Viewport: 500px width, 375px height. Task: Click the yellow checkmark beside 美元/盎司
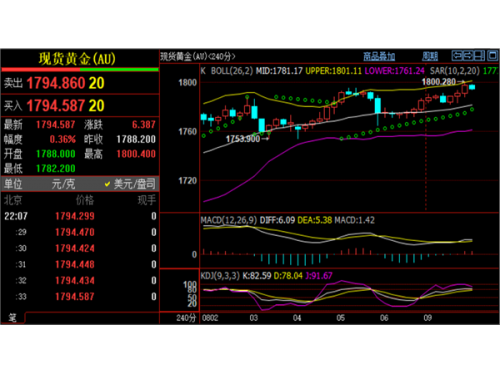click(x=107, y=184)
